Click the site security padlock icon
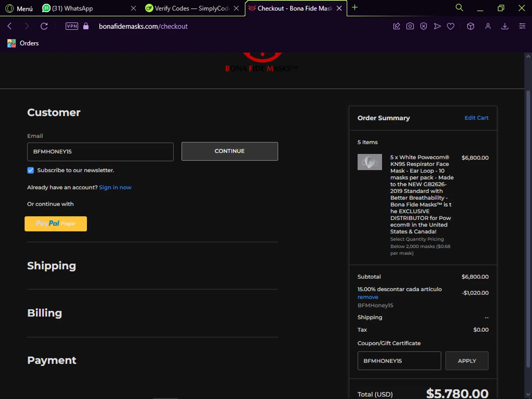 (x=86, y=26)
